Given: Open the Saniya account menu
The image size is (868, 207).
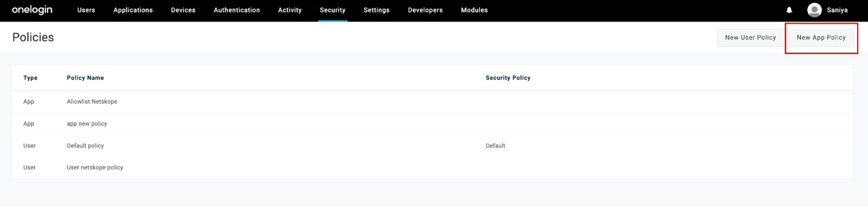Looking at the screenshot, I should (x=837, y=10).
